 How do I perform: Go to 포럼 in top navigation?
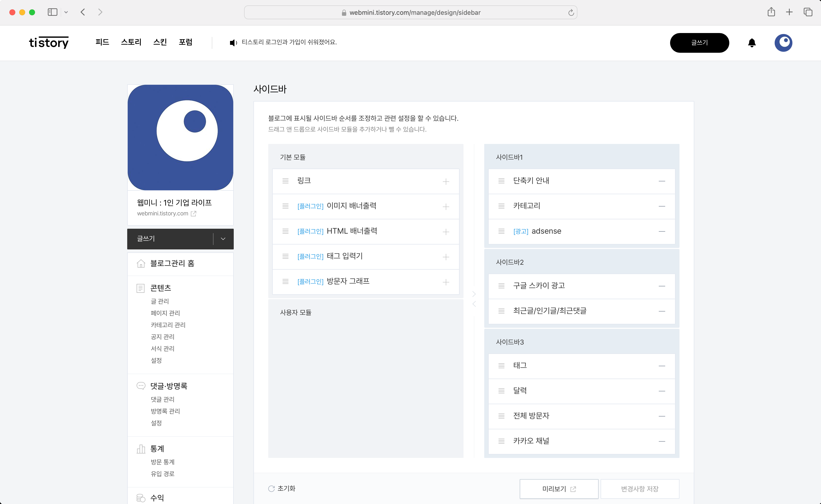coord(185,42)
